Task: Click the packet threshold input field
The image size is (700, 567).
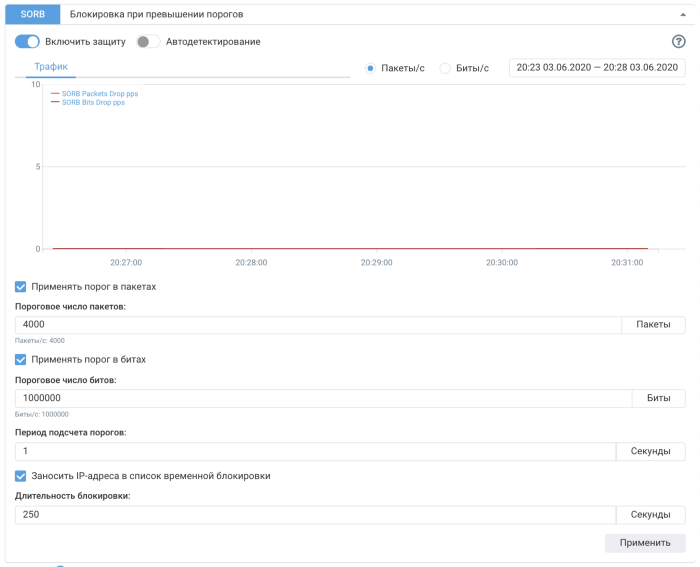Action: (318, 325)
